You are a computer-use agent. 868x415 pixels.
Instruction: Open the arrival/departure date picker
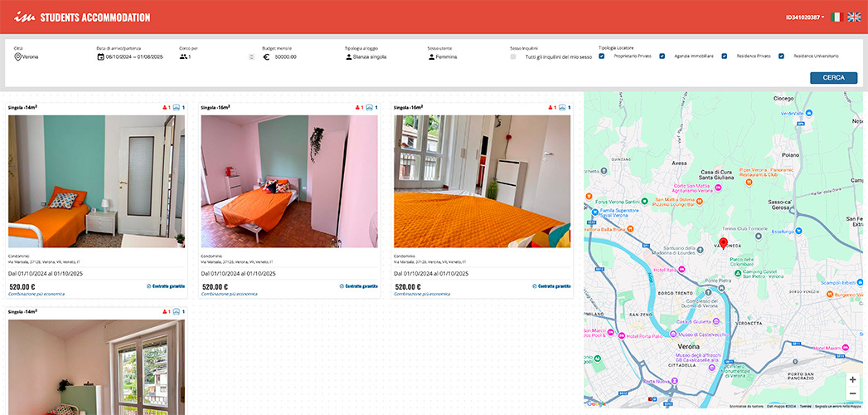(x=130, y=56)
